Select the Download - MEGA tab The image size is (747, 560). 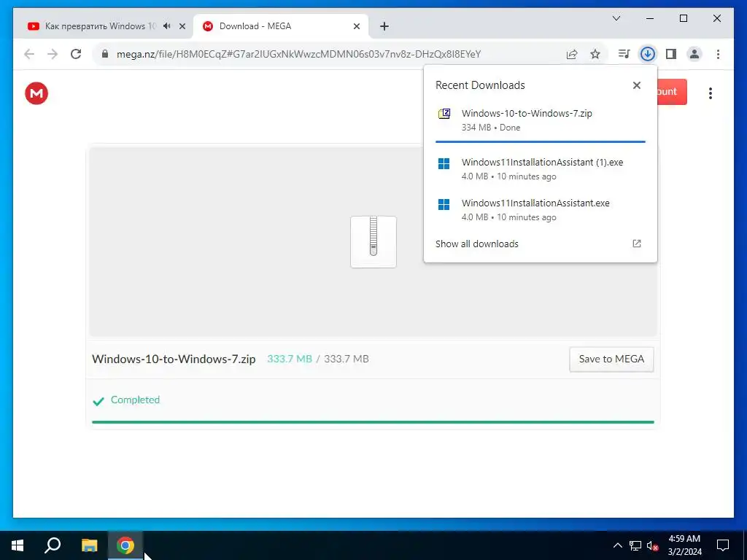coord(281,26)
